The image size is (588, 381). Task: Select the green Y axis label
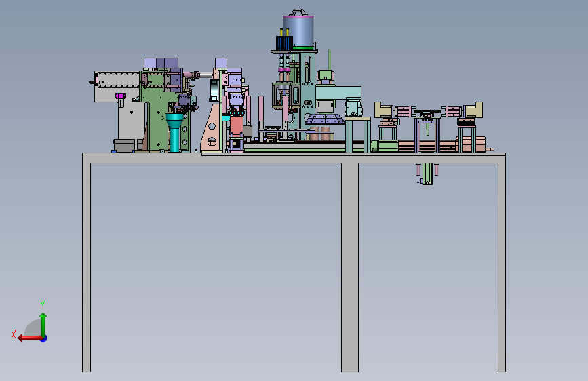[x=43, y=304]
